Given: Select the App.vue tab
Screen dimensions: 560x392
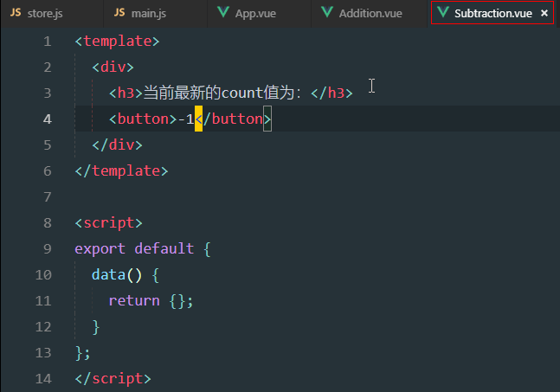Looking at the screenshot, I should point(255,13).
